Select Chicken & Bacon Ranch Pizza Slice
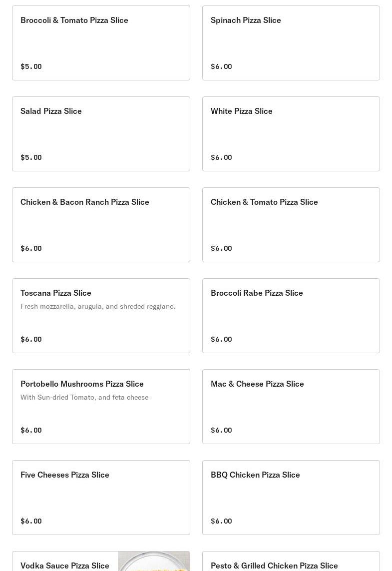This screenshot has width=392, height=571. click(x=101, y=225)
